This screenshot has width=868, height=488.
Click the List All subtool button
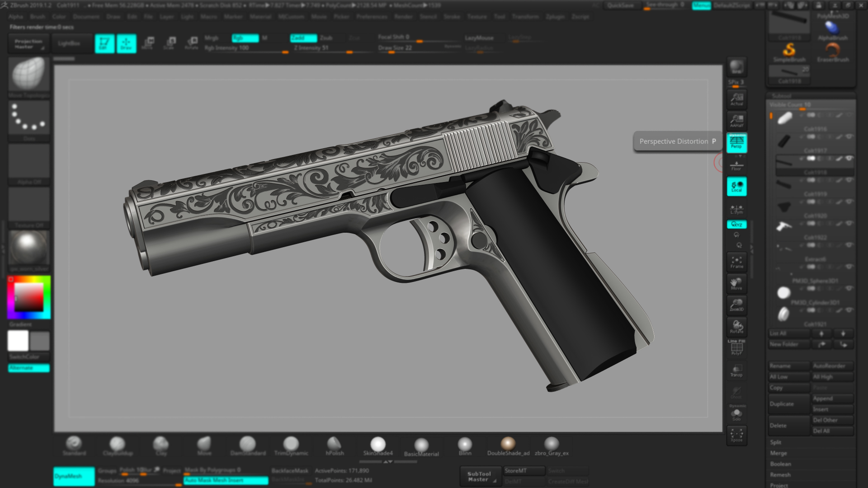coord(789,333)
